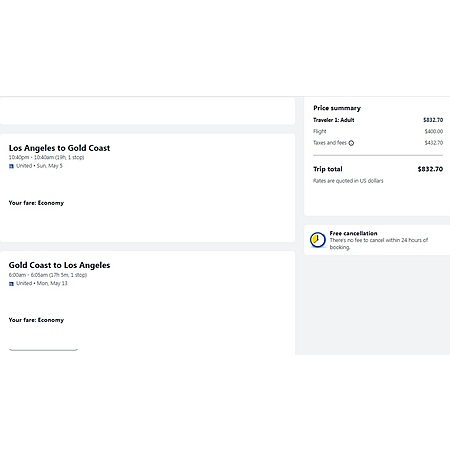Image resolution: width=450 pixels, height=450 pixels.
Task: Click the $832.70 Trip total amount
Action: tap(430, 169)
